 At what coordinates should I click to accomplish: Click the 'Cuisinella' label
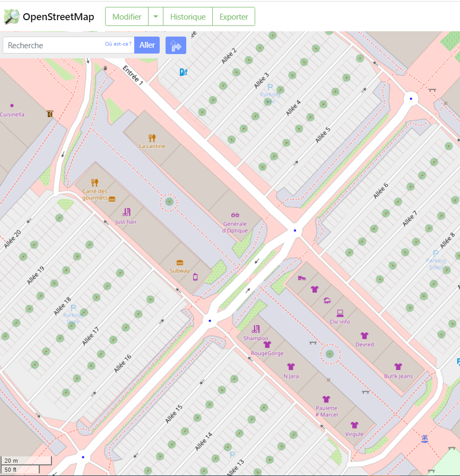coord(12,114)
